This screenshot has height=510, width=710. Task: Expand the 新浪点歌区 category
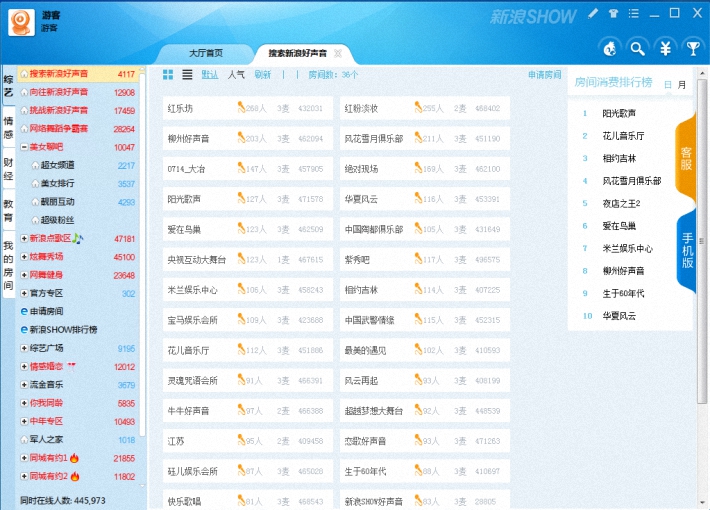pos(24,239)
